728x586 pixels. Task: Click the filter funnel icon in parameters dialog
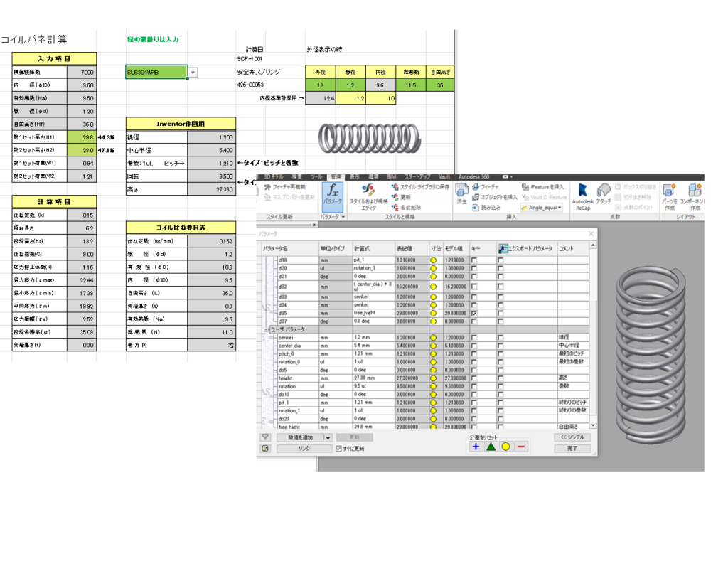click(265, 437)
